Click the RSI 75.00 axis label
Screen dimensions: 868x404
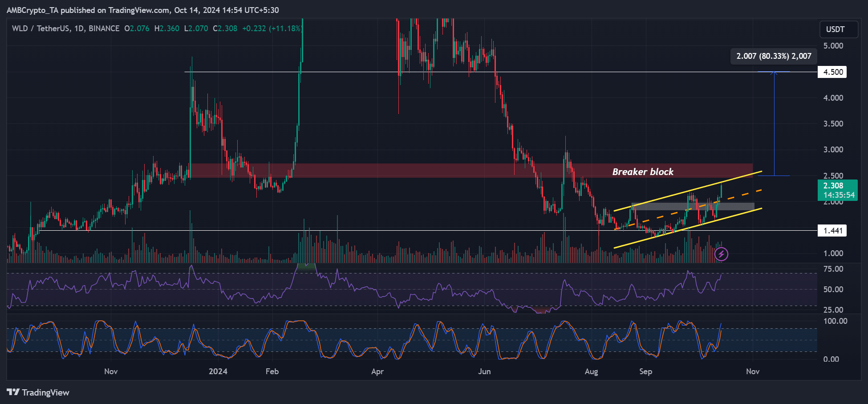[x=833, y=269]
